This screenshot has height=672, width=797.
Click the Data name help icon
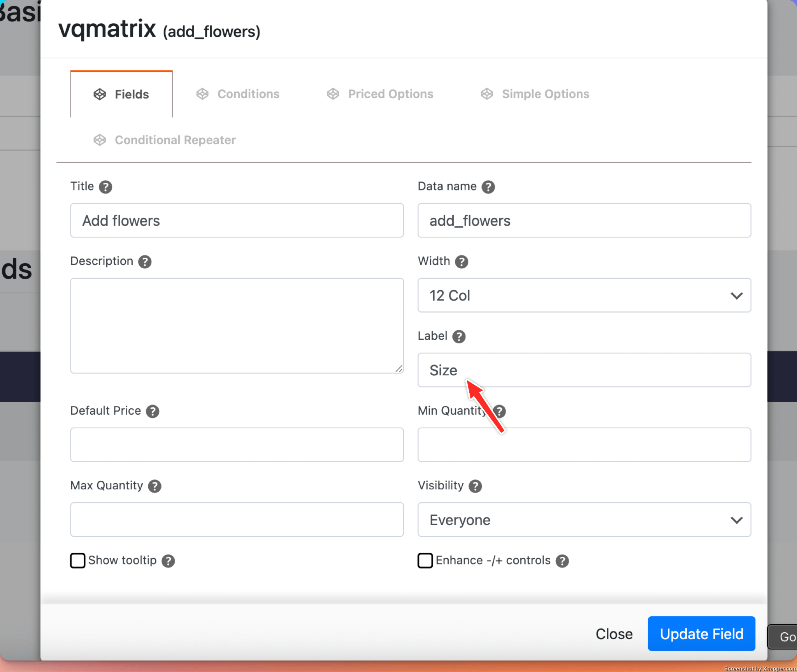tap(488, 187)
